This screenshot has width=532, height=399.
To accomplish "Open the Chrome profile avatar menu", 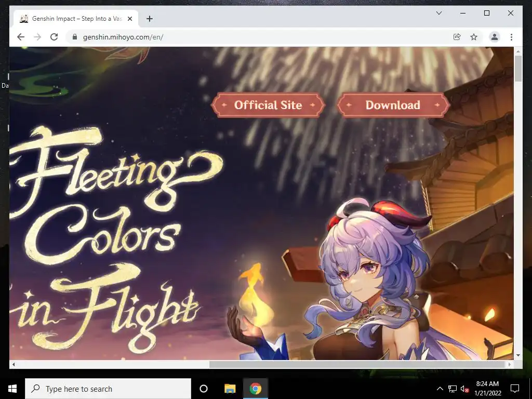I will 495,37.
